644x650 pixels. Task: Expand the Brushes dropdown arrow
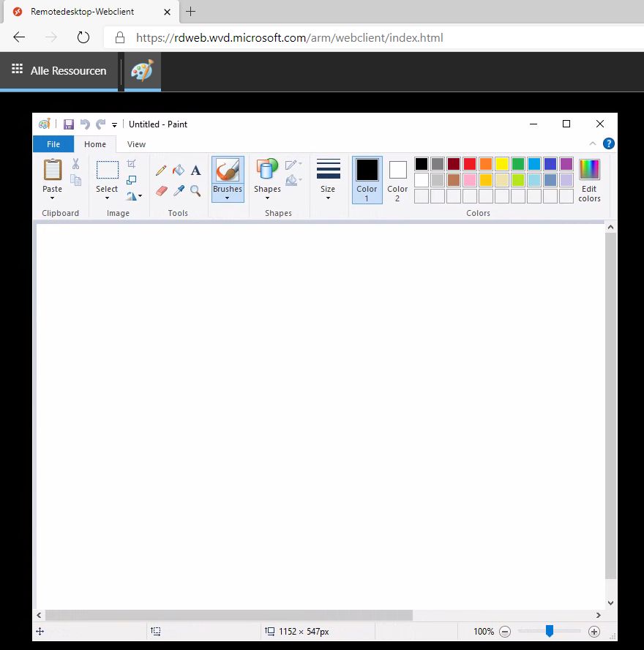[x=227, y=198]
